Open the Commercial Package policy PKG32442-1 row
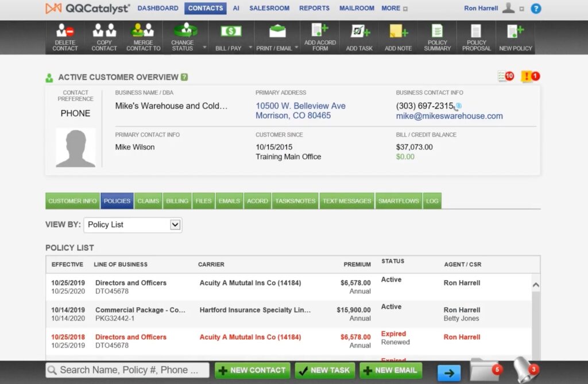This screenshot has width=588, height=384. click(289, 314)
